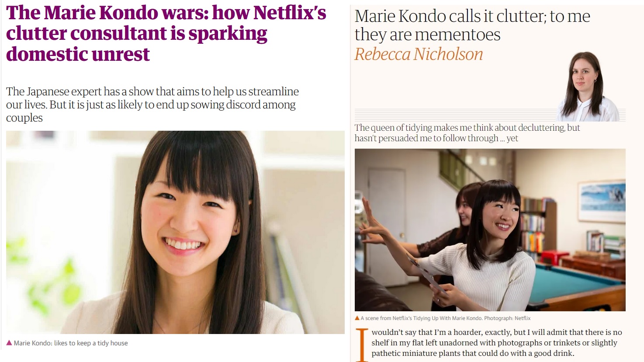Click the orange triangle beside the Netflix scene caption
This screenshot has width=644, height=362.
[357, 318]
